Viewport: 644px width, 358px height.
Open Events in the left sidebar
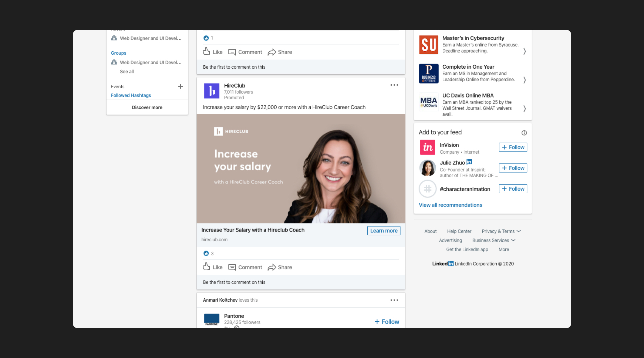[117, 87]
